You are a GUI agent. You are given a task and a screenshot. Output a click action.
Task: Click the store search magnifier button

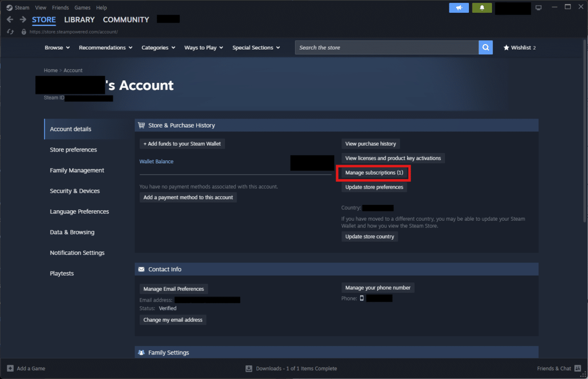coord(486,48)
